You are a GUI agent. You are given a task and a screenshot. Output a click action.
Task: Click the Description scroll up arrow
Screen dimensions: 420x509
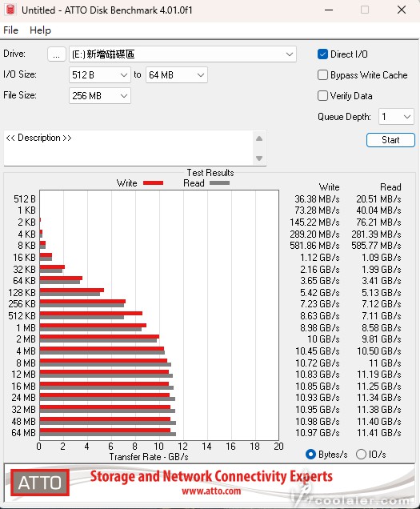tap(259, 138)
